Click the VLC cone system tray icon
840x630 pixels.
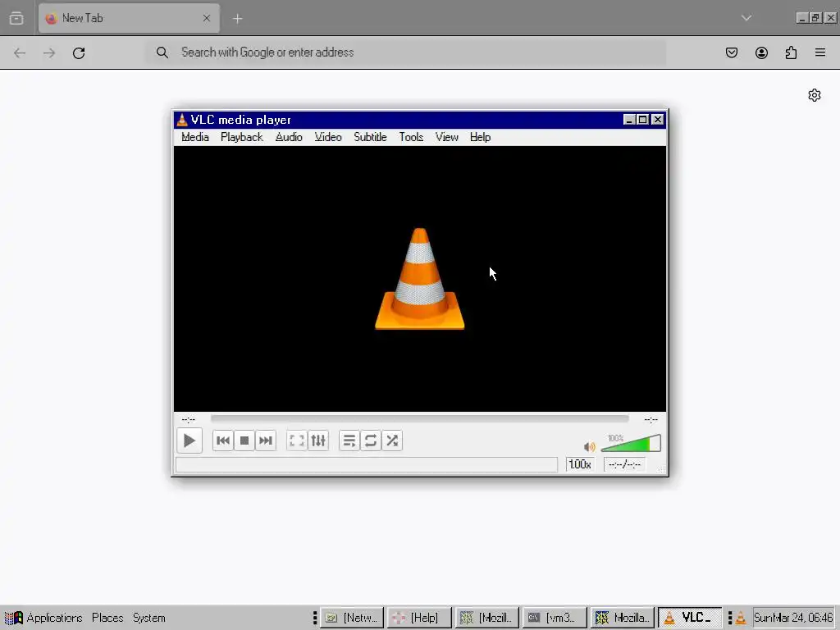[x=741, y=618]
